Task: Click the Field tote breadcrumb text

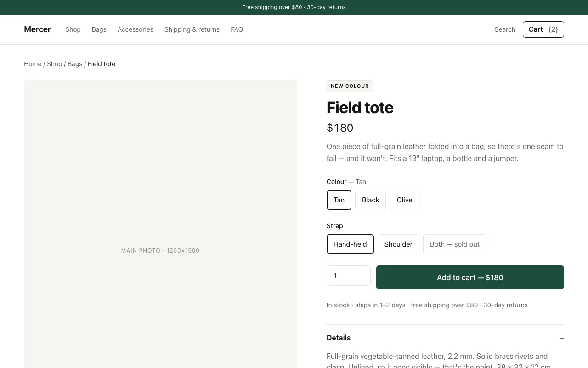Action: click(102, 64)
